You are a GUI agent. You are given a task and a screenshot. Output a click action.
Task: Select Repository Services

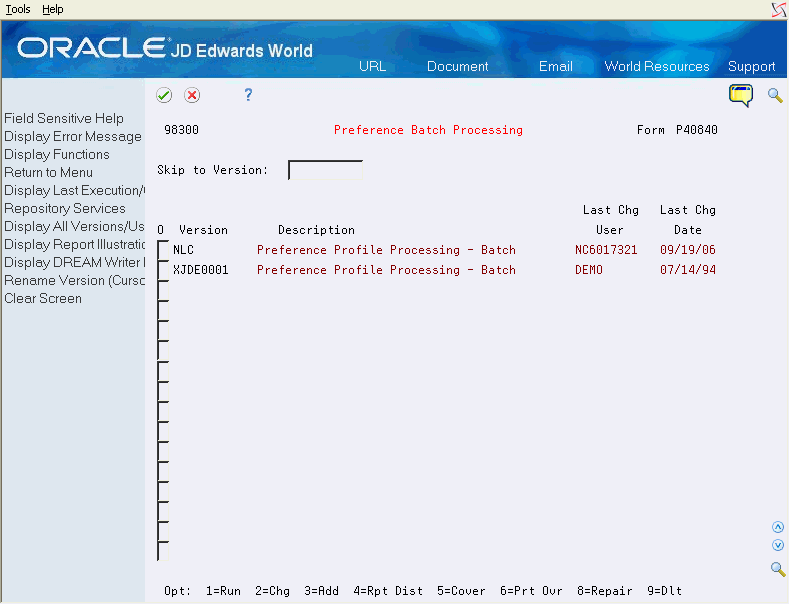click(65, 208)
